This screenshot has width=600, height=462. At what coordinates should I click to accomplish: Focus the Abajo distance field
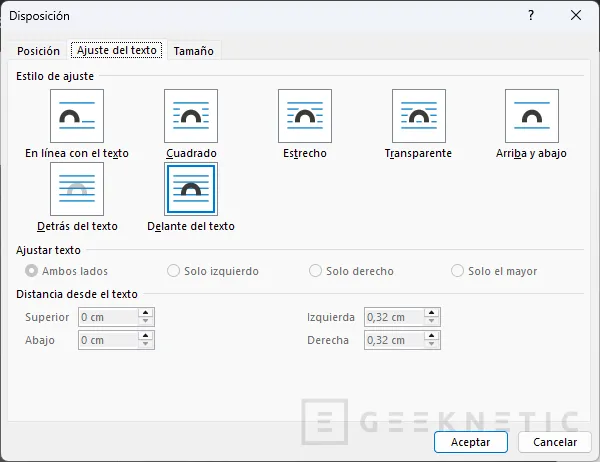coord(108,340)
